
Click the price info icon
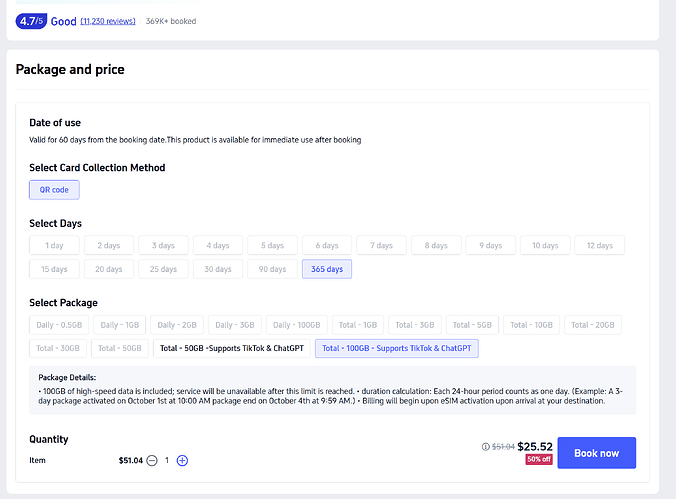[486, 447]
